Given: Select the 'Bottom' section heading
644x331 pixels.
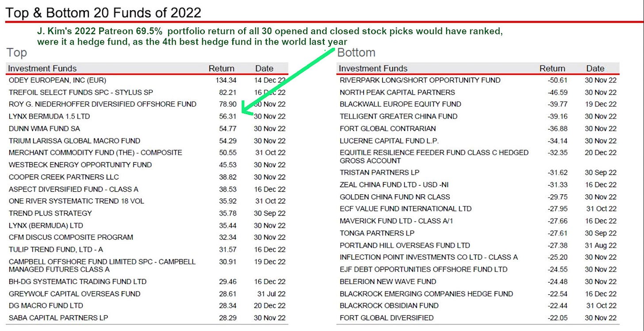Looking at the screenshot, I should (356, 53).
